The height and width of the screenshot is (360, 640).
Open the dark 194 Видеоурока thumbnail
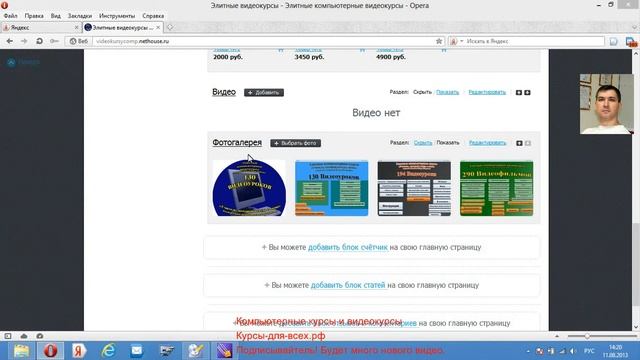click(x=414, y=188)
